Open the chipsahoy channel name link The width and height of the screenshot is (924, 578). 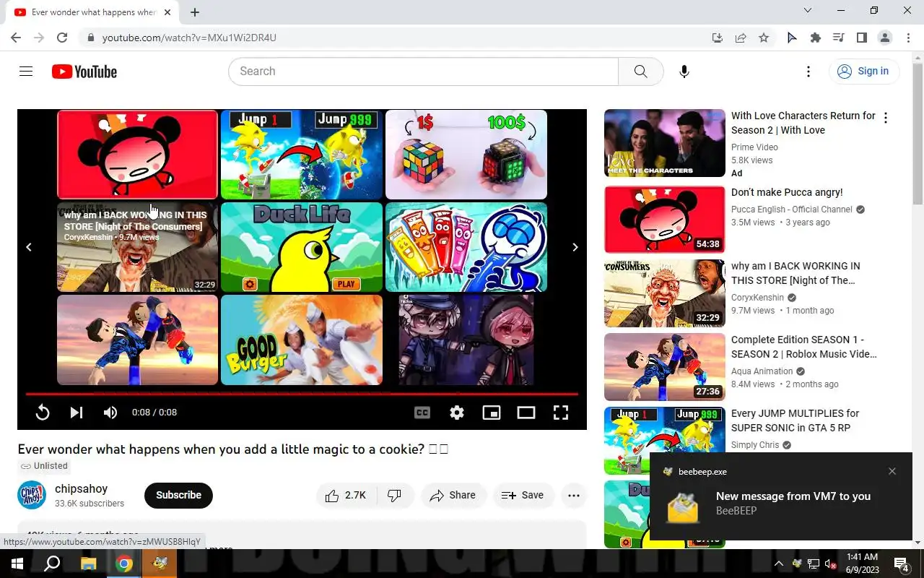point(82,489)
